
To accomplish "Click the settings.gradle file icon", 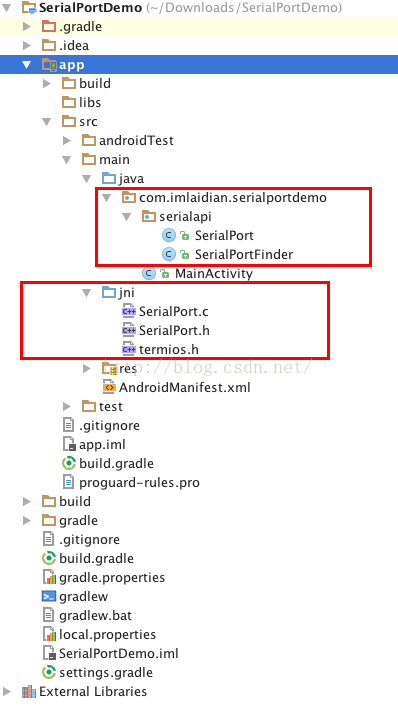I will pos(49,672).
